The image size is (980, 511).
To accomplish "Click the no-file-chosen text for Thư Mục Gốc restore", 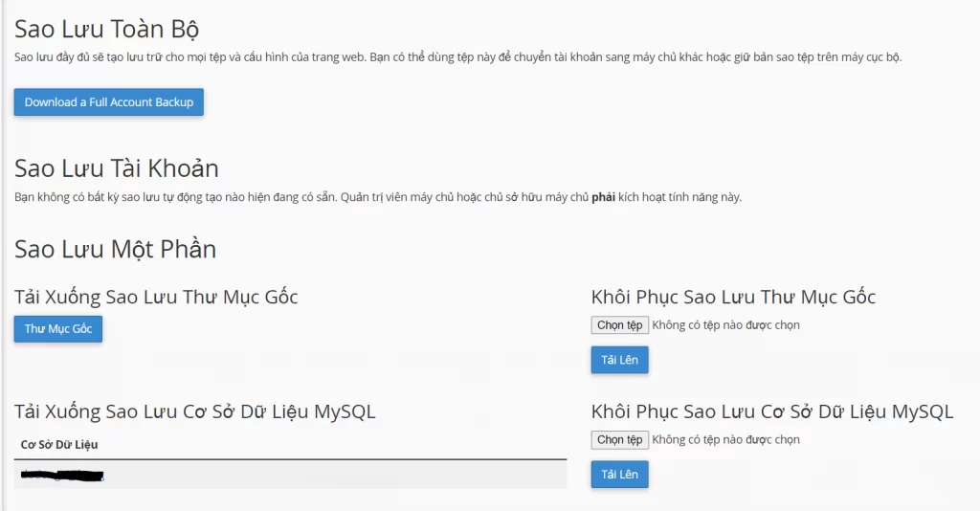I will tap(726, 325).
